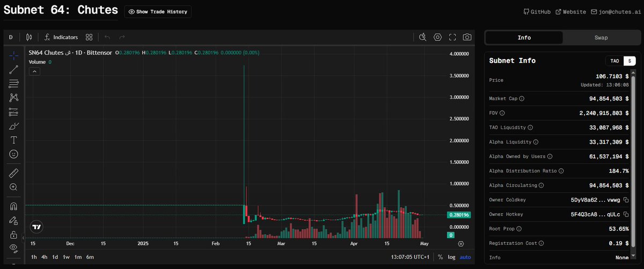
Task: Show Market Cap info tooltip
Action: coord(522,99)
